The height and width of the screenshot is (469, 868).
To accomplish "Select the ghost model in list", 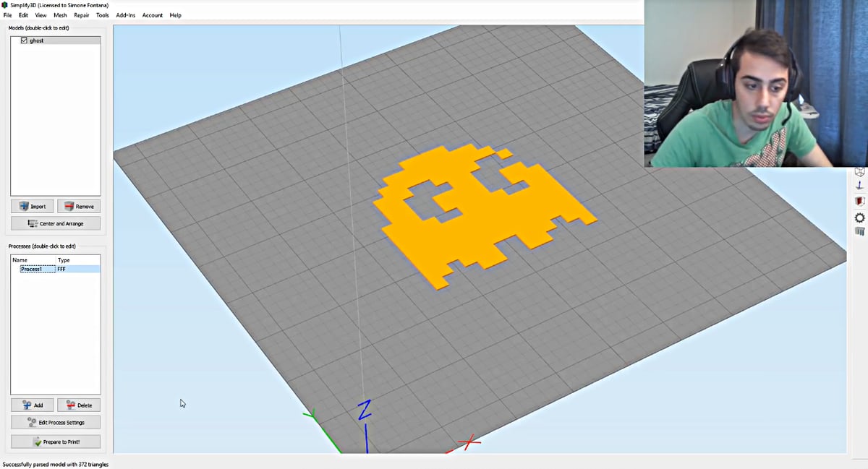I will coord(55,40).
